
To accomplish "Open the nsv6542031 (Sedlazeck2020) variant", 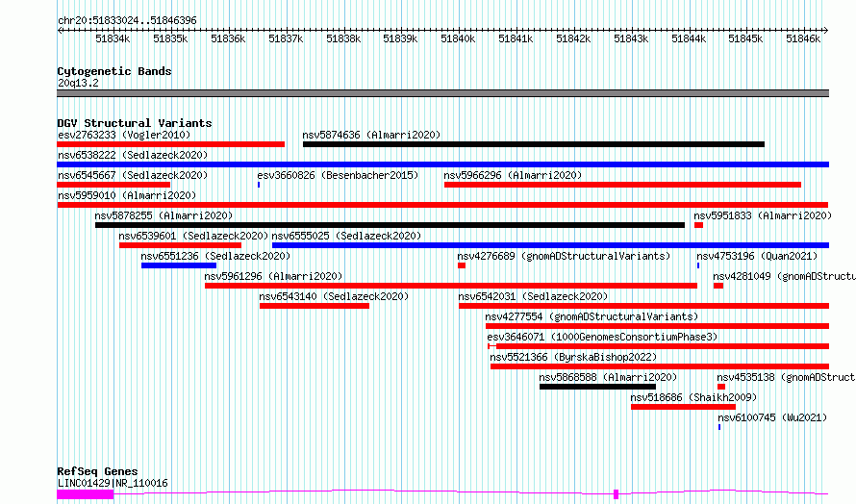I will [x=643, y=306].
